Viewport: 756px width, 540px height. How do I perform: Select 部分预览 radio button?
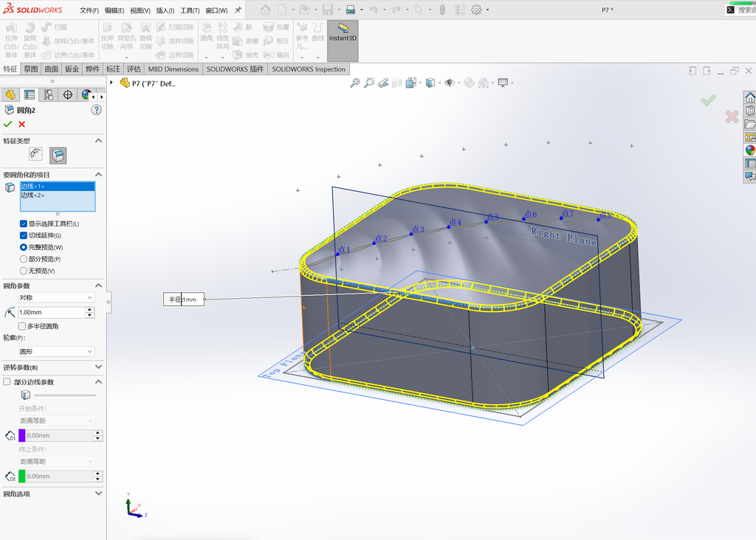pos(23,259)
